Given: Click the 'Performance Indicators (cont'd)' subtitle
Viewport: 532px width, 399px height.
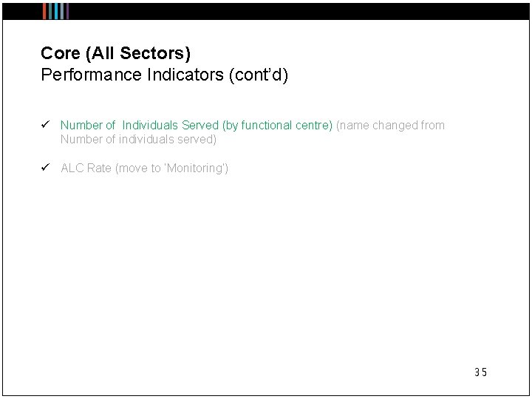Looking at the screenshot, I should click(x=164, y=75).
